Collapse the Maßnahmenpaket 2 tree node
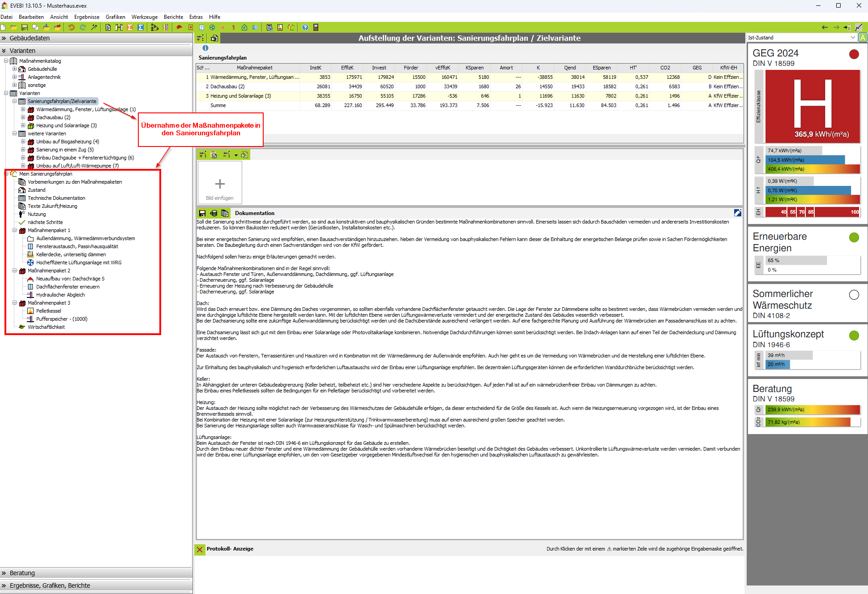 14,271
